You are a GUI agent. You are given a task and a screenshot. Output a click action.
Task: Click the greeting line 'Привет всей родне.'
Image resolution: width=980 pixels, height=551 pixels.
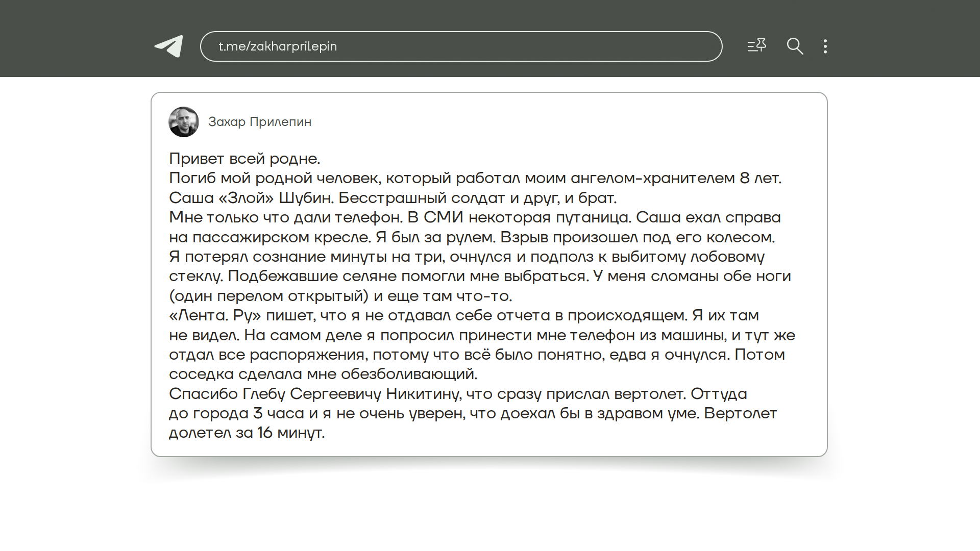click(x=244, y=159)
